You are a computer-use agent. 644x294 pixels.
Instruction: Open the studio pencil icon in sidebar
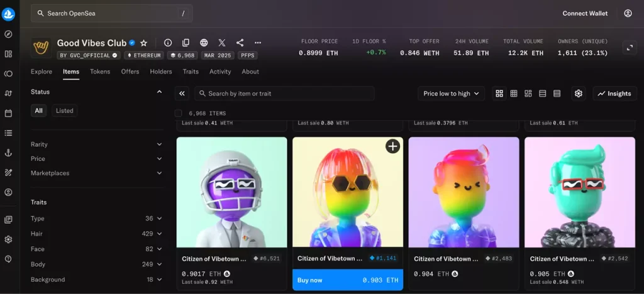point(8,172)
